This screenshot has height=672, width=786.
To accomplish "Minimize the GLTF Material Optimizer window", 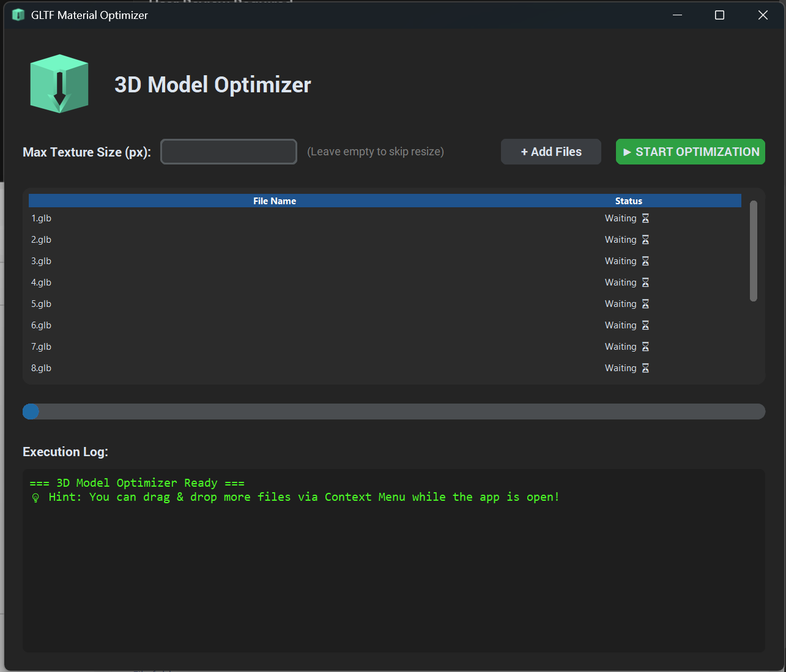I will [x=677, y=15].
